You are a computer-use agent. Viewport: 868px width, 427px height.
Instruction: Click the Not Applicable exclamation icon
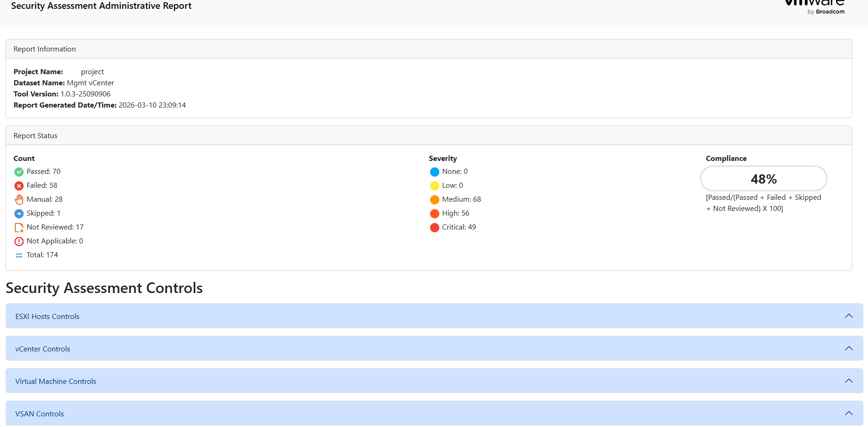click(19, 242)
